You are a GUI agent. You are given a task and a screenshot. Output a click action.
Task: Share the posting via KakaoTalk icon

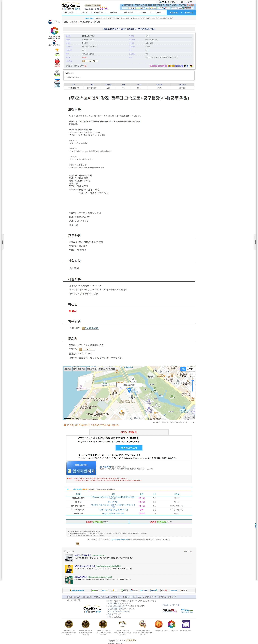[x=191, y=66]
